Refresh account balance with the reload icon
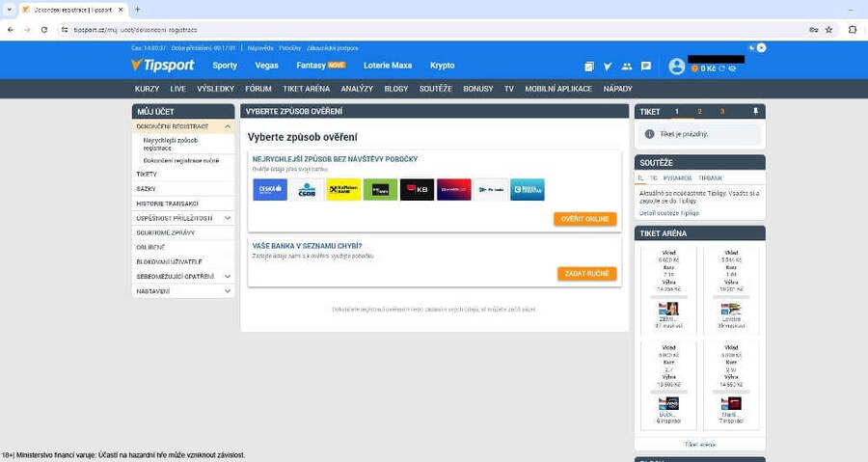 (x=721, y=68)
